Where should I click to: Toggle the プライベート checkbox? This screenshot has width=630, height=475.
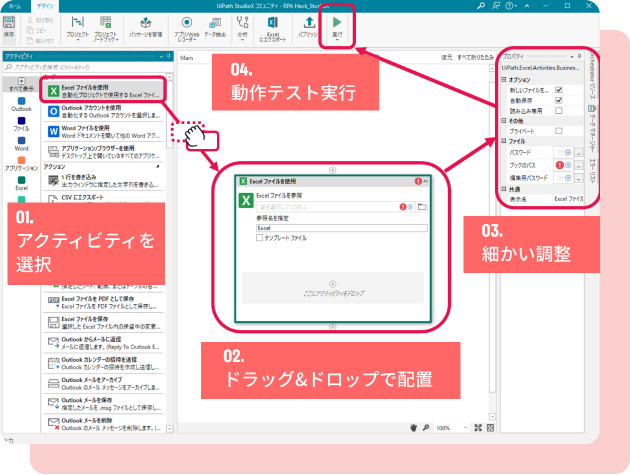click(558, 131)
